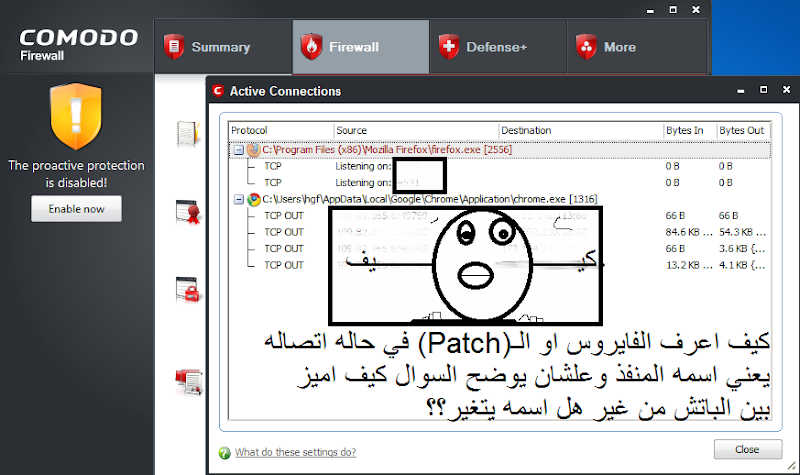Select the chrome.exe [1316] row
800x475 pixels.
click(499, 199)
